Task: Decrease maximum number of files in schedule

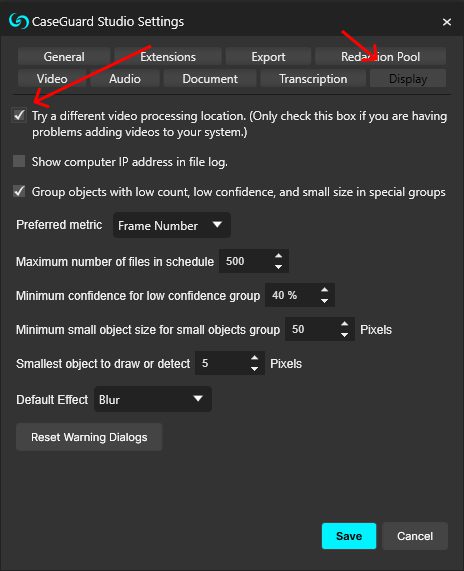Action: point(278,267)
